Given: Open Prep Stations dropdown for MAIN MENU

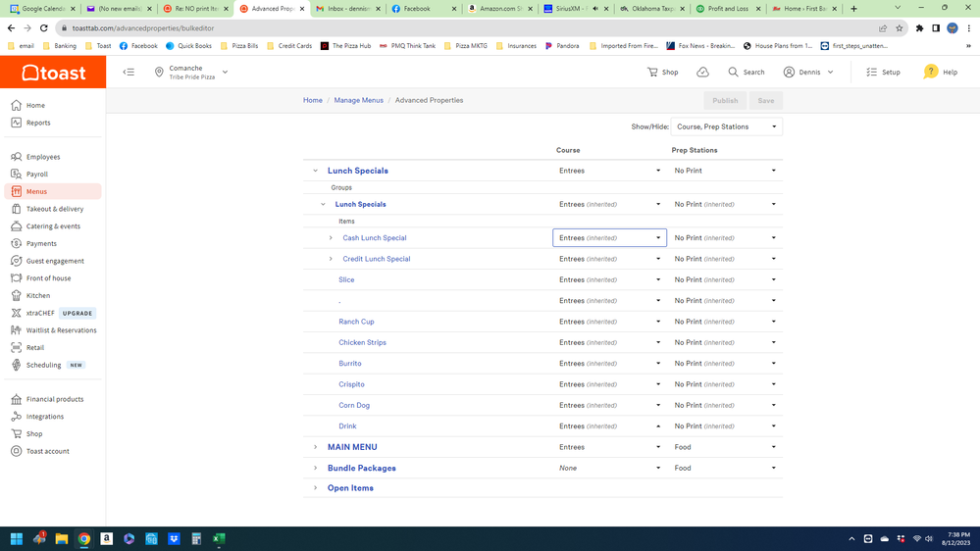Looking at the screenshot, I should 725,447.
